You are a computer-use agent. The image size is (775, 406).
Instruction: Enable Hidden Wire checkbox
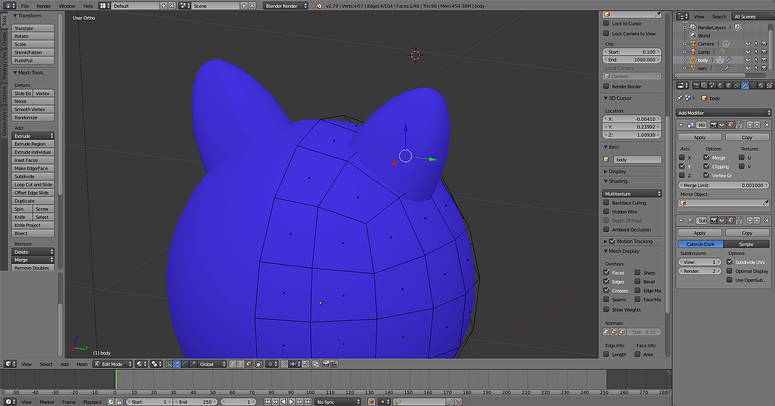click(606, 212)
